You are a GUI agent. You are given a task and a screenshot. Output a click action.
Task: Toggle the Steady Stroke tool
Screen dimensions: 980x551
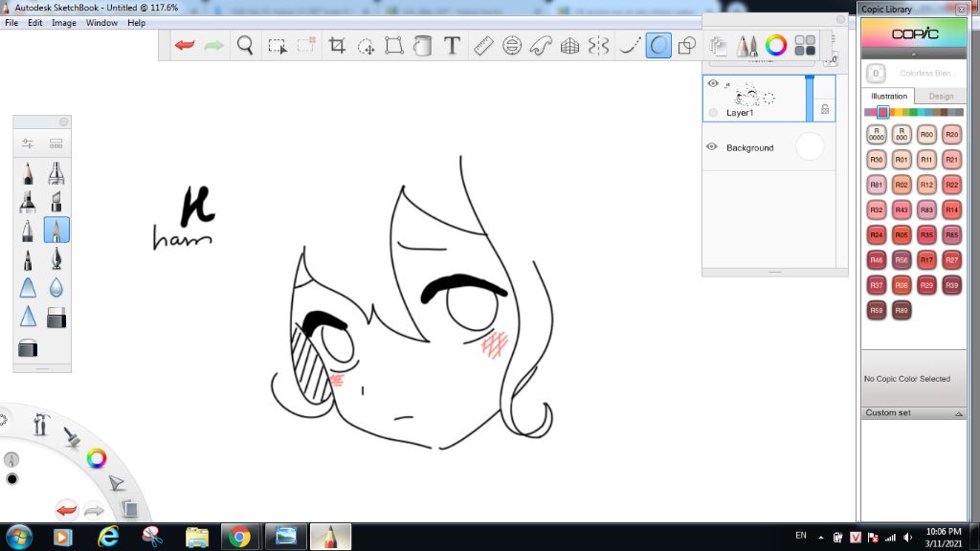[629, 46]
